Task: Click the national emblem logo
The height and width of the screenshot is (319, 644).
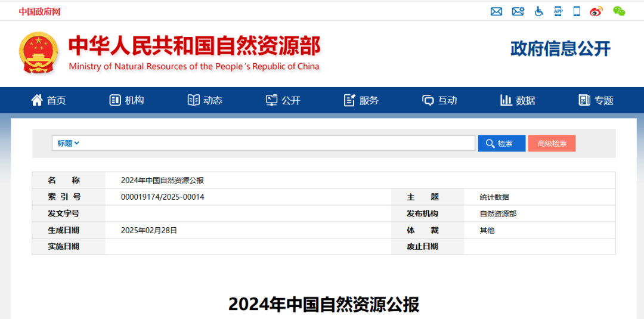Action: click(38, 52)
